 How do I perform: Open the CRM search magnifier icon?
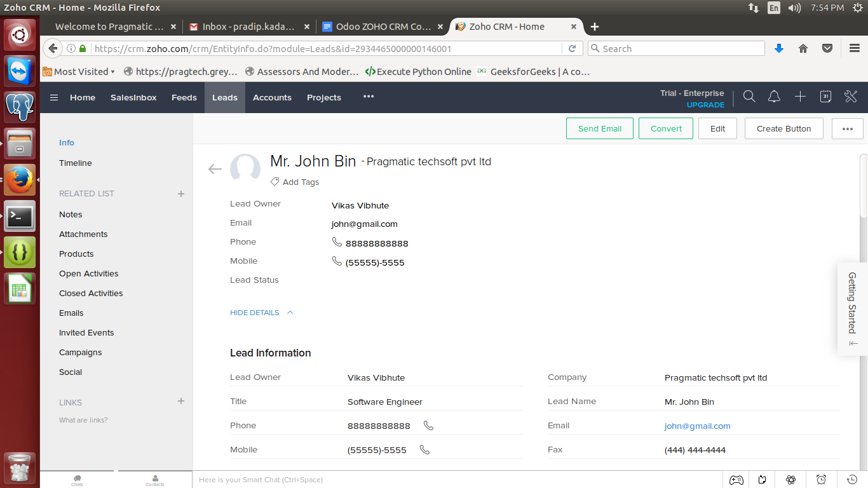point(749,97)
